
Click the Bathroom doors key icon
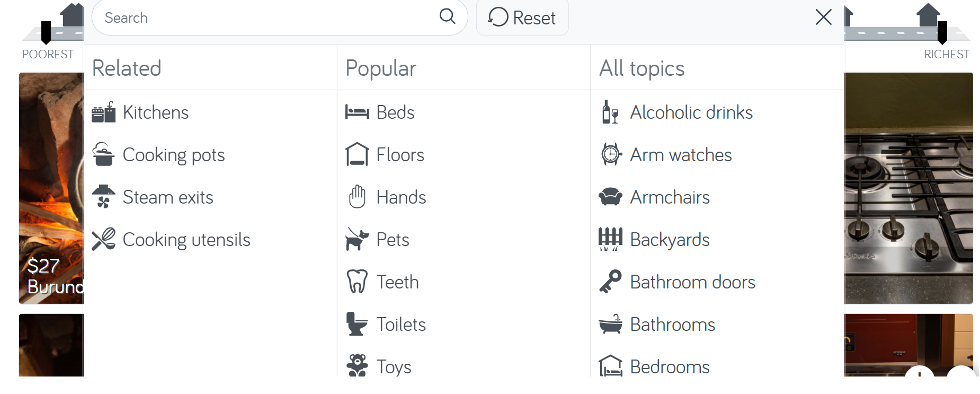(x=610, y=282)
